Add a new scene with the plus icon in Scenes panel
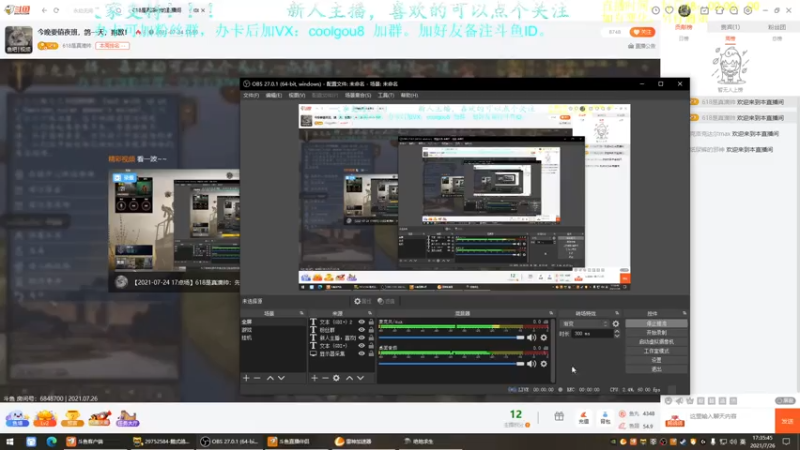The image size is (800, 450). pyautogui.click(x=246, y=378)
